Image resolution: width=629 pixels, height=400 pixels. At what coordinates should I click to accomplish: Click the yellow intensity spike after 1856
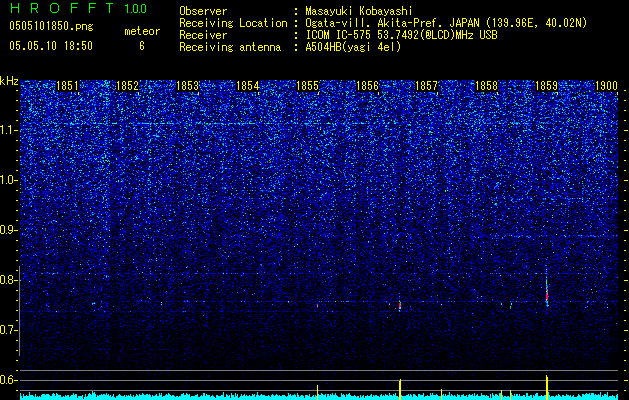tap(400, 389)
